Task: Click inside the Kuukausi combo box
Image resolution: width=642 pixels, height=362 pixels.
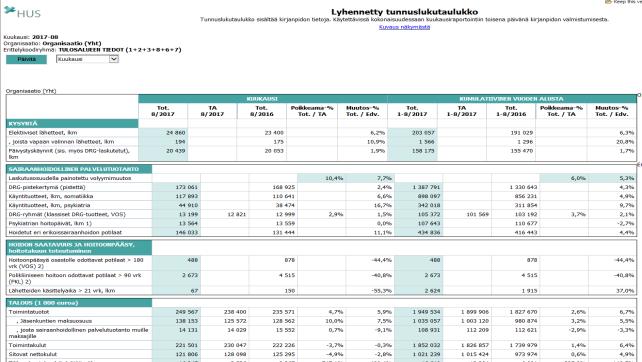Action: [x=87, y=59]
